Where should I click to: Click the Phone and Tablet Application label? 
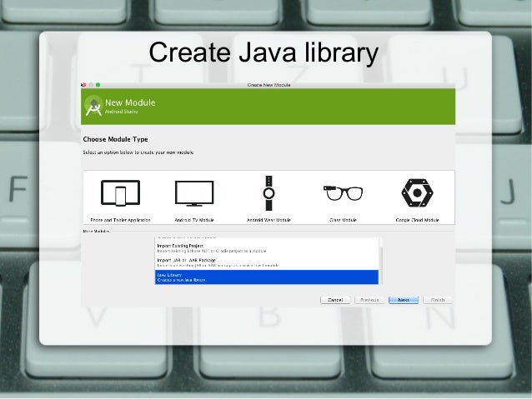pyautogui.click(x=120, y=220)
